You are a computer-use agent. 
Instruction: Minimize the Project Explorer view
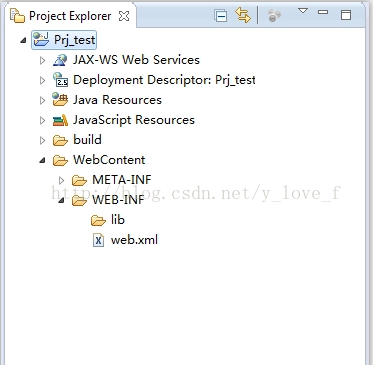click(323, 12)
